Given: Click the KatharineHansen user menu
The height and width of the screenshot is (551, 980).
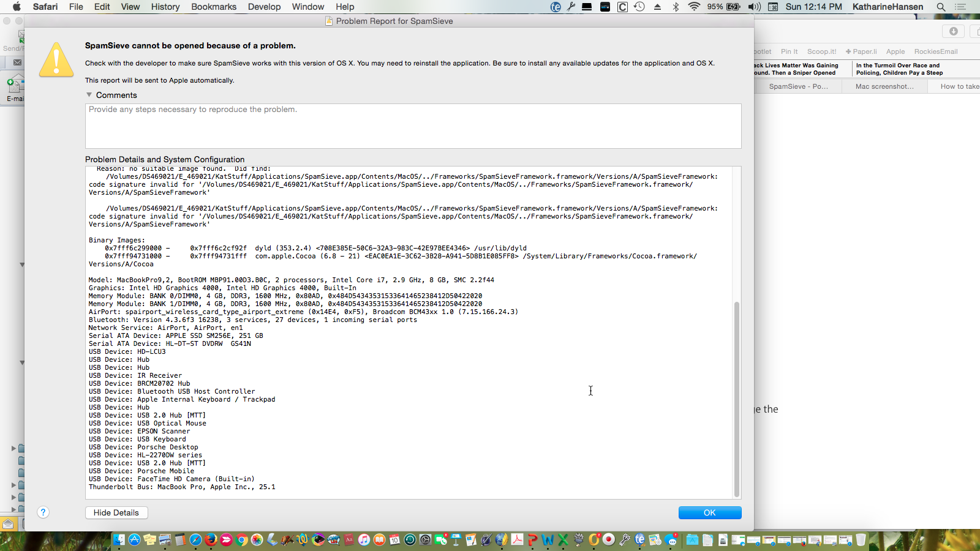Looking at the screenshot, I should pyautogui.click(x=888, y=7).
